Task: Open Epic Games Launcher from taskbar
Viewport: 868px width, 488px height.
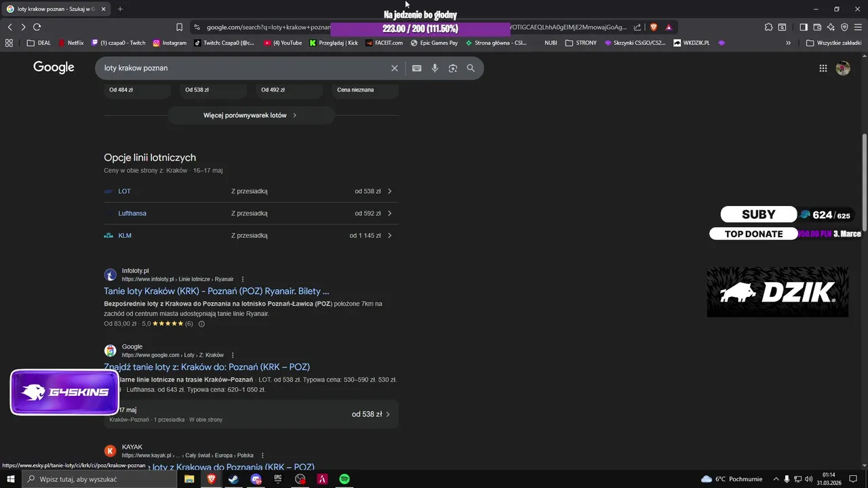Action: pyautogui.click(x=278, y=479)
